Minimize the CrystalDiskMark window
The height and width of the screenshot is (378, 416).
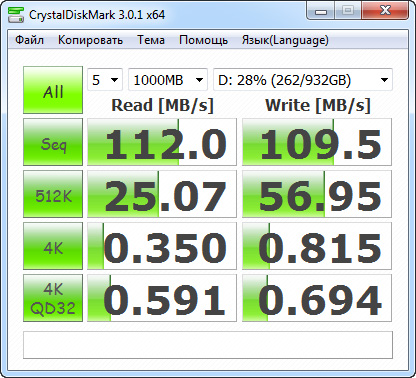click(x=321, y=12)
